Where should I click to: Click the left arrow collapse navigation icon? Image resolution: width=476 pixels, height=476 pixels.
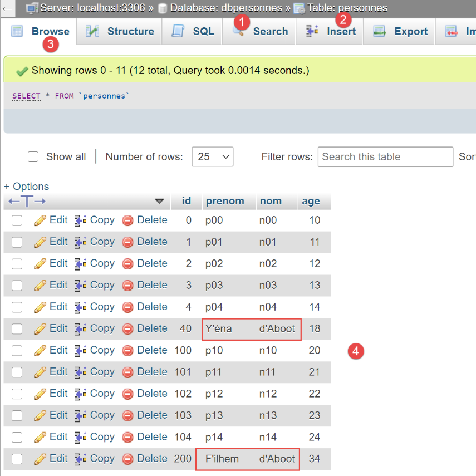[8, 8]
